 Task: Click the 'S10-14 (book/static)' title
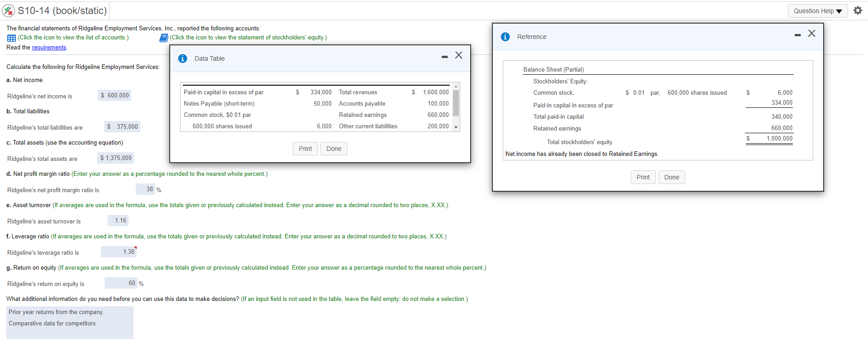pos(62,10)
